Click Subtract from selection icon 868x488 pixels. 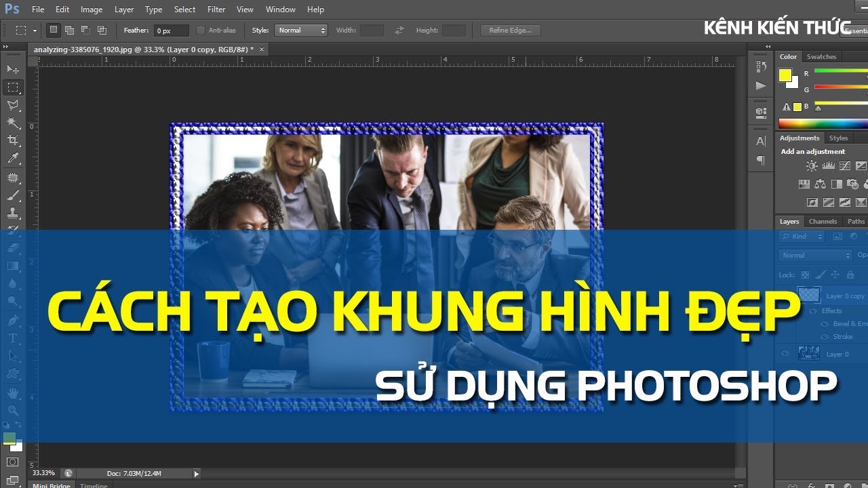[x=85, y=30]
